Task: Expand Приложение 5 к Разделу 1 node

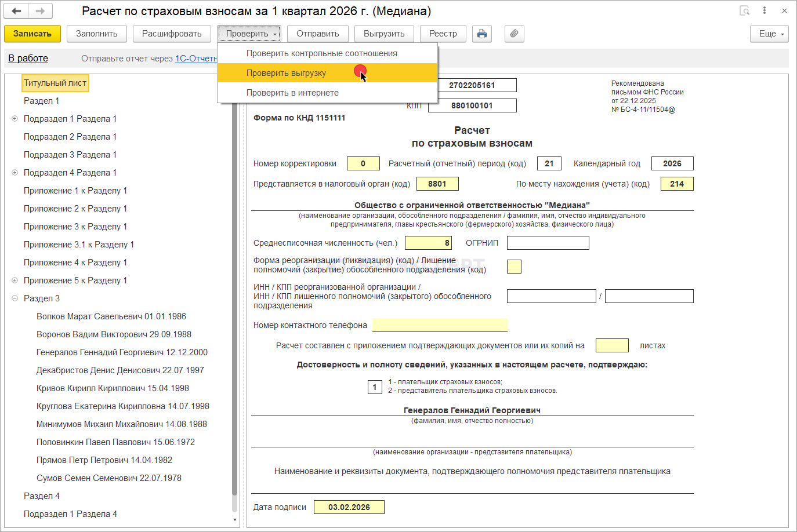Action: click(15, 280)
